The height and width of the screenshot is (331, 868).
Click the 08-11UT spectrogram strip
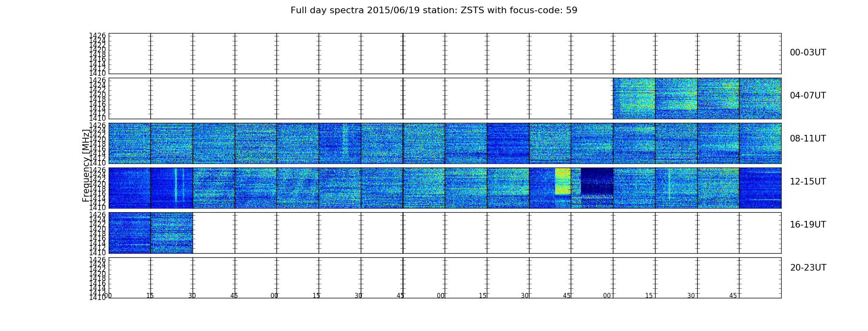[445, 143]
